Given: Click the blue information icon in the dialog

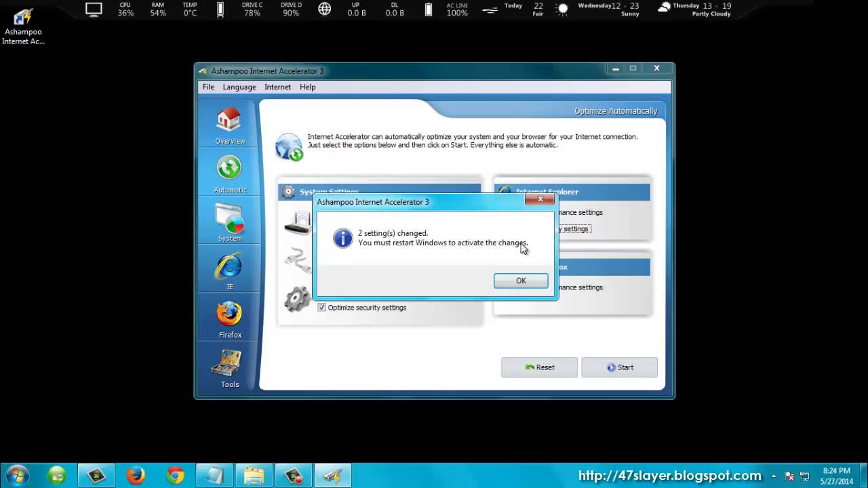Looking at the screenshot, I should point(343,238).
